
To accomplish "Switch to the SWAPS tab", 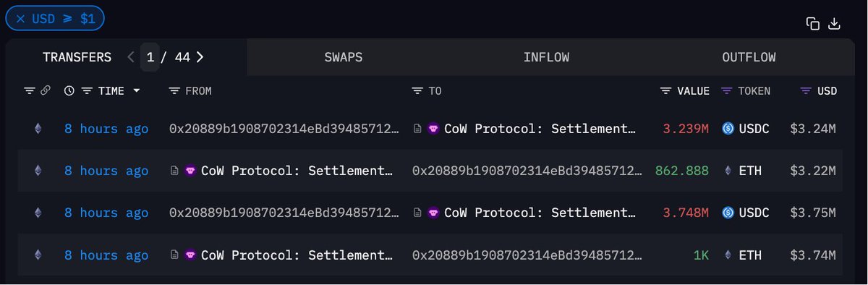I will [344, 57].
